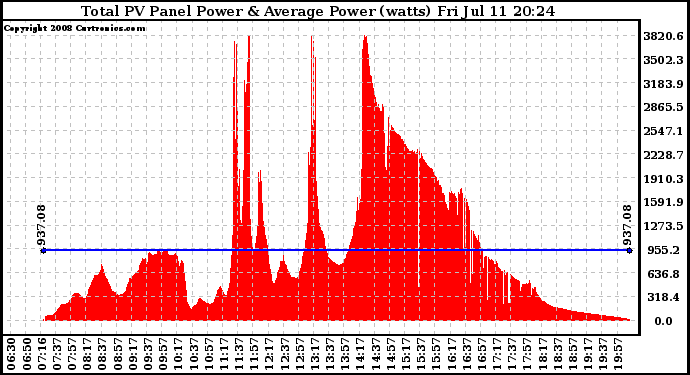The height and width of the screenshot is (375, 690).
Task: Click the 10:57 time label
Action: click(x=209, y=354)
